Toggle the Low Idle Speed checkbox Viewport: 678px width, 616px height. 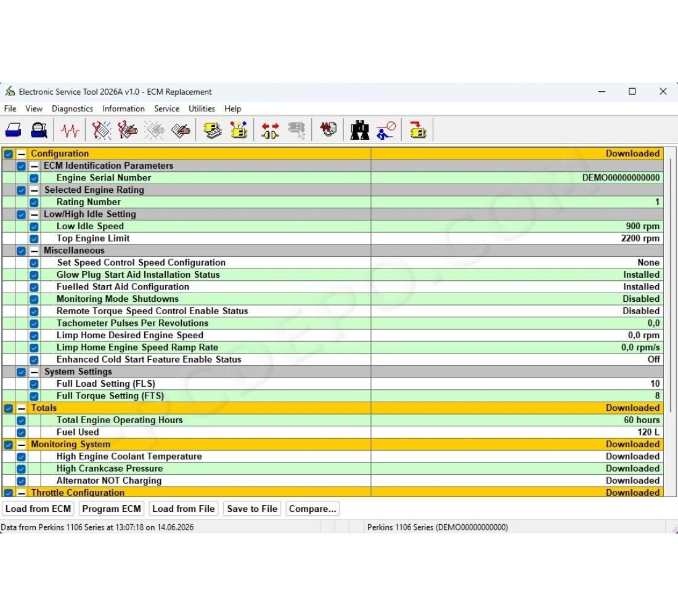[34, 227]
